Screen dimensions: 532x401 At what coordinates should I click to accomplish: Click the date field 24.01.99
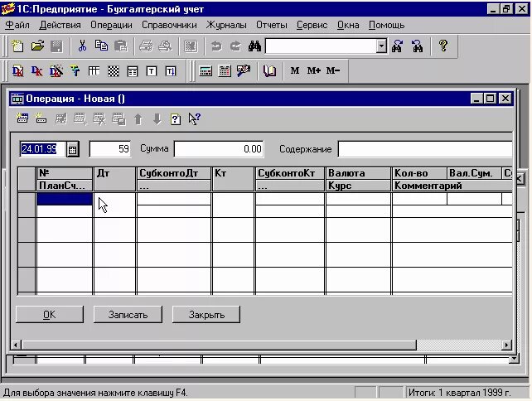point(42,149)
